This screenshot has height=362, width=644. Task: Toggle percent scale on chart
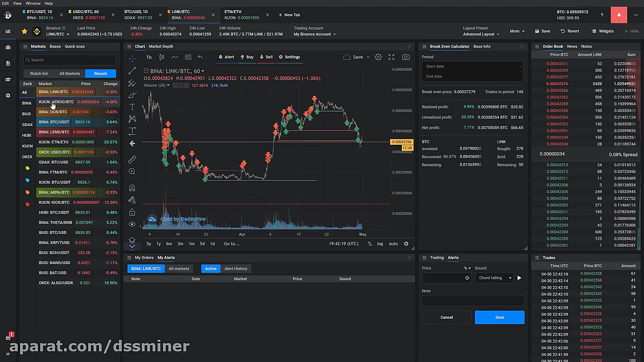coord(370,244)
